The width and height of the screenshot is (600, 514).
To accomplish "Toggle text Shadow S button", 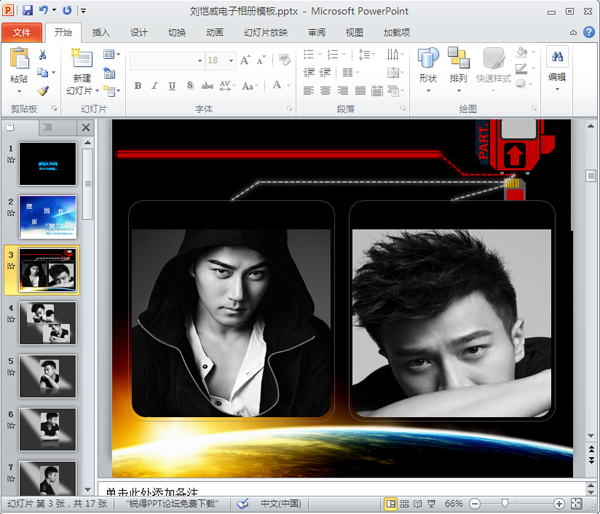I will [190, 86].
